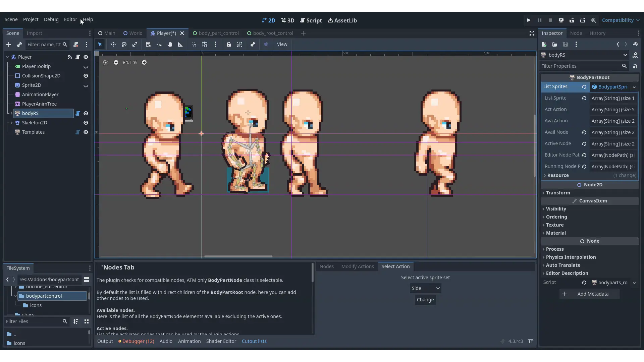
Task: Run the project with Play button
Action: click(529, 20)
